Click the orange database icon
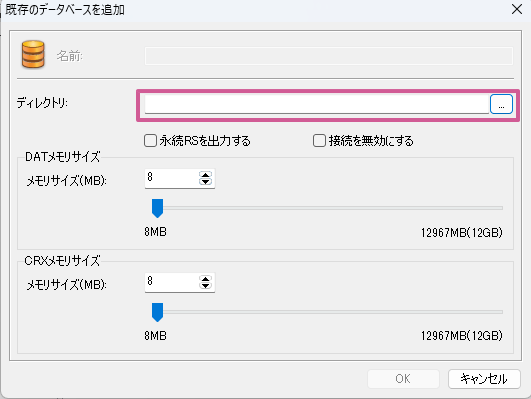 pyautogui.click(x=33, y=54)
